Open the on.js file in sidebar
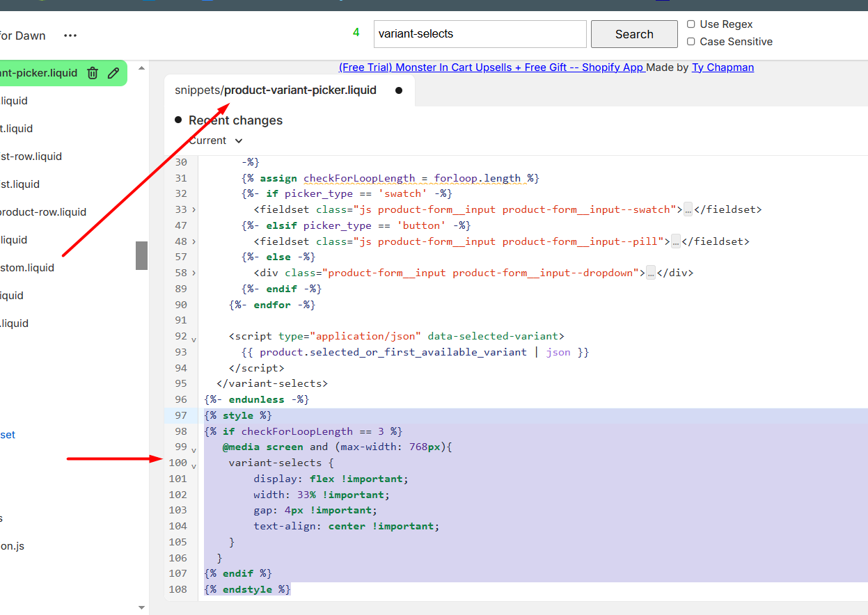The height and width of the screenshot is (615, 868). pyautogui.click(x=13, y=546)
